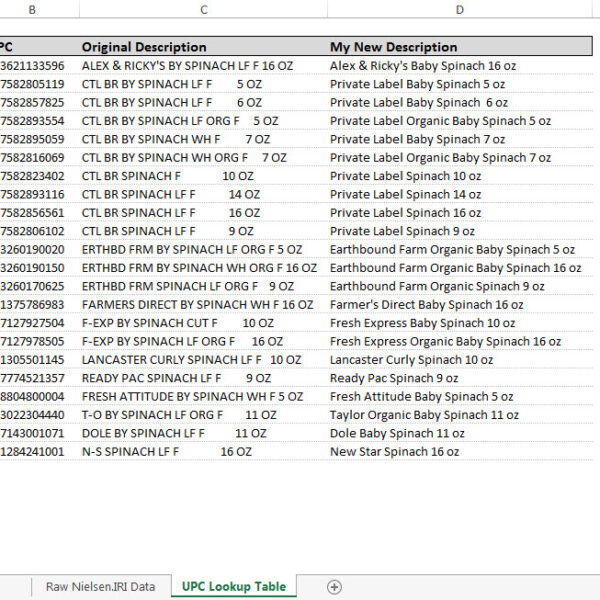Click cell Lancaster Curly Spinach 10 oz
The height and width of the screenshot is (600, 600).
click(x=460, y=359)
